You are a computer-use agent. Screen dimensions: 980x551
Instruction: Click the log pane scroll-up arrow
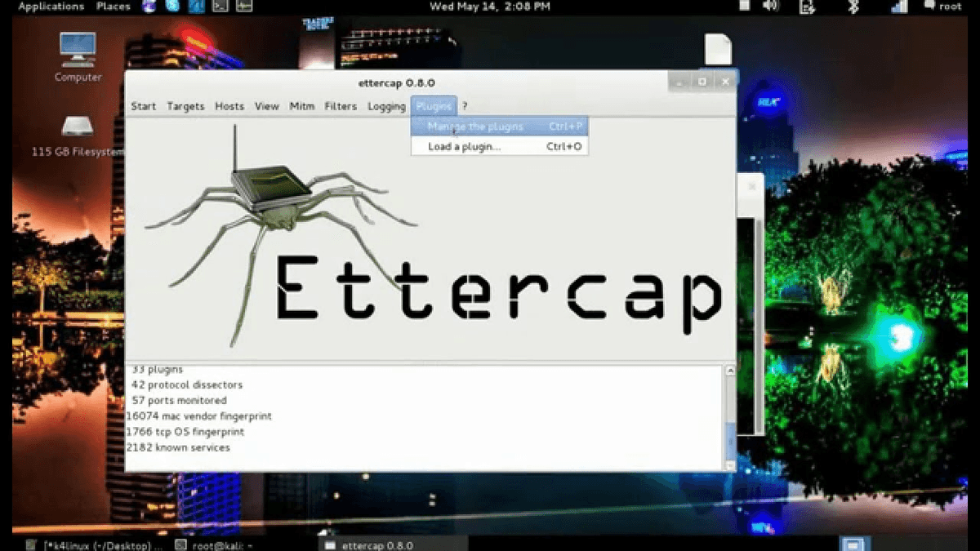point(730,371)
